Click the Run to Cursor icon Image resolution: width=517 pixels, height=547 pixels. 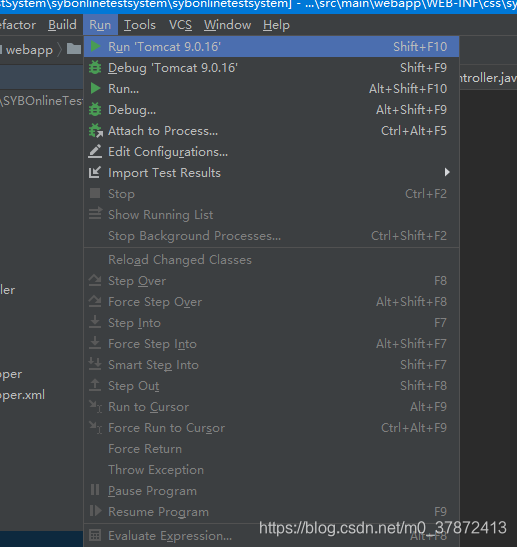[95, 406]
